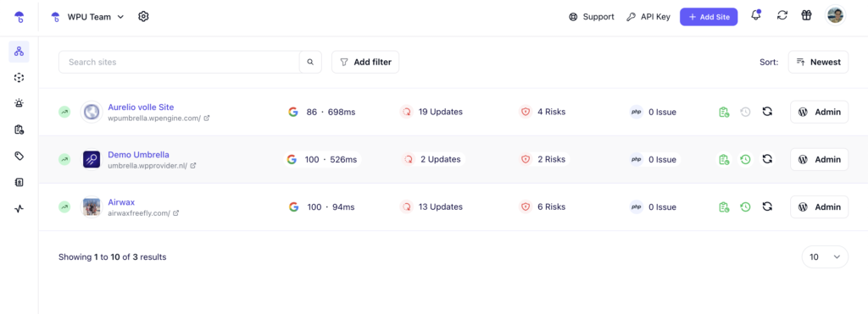
Task: Open report icon for Aurelio volle Site
Action: pos(724,112)
